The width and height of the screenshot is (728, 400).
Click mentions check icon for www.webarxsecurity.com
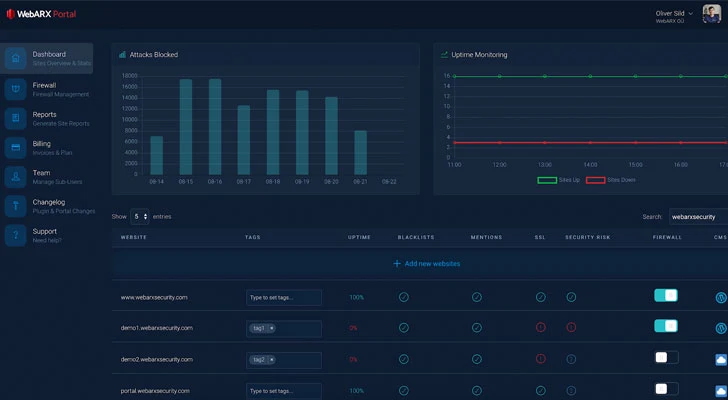(477, 297)
